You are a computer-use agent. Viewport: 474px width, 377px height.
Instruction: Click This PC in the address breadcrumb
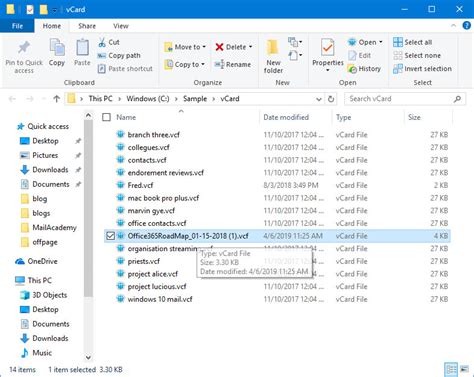pyautogui.click(x=100, y=99)
